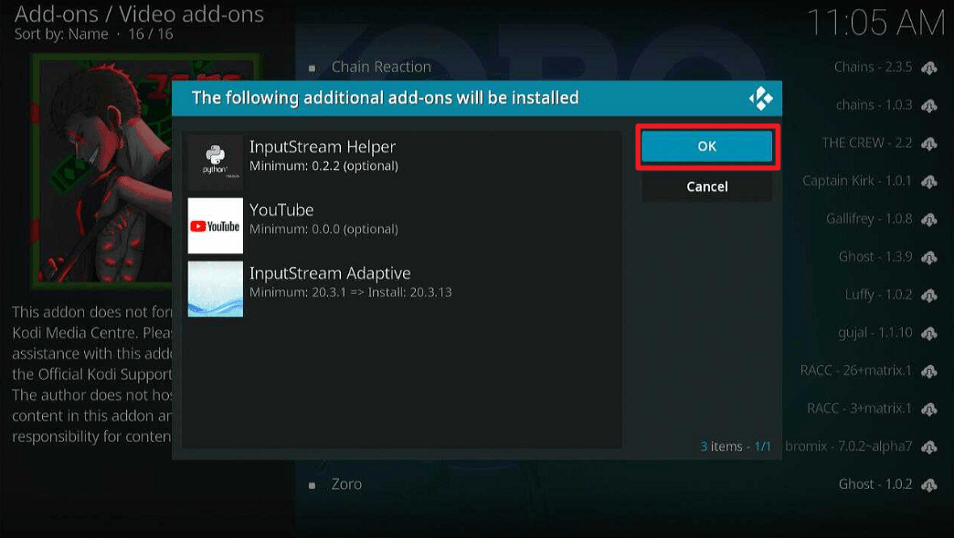Click the 'Gallifrey - 1.0.8' label

point(869,218)
